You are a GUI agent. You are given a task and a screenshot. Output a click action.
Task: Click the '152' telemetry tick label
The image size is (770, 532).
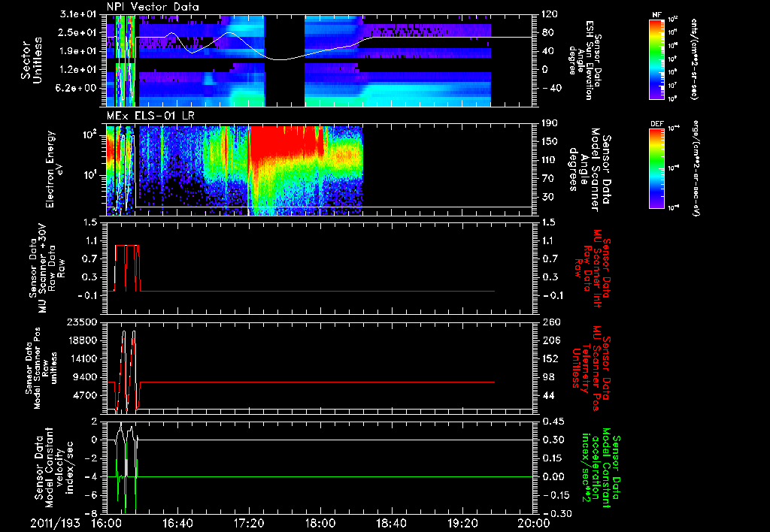[549, 358]
